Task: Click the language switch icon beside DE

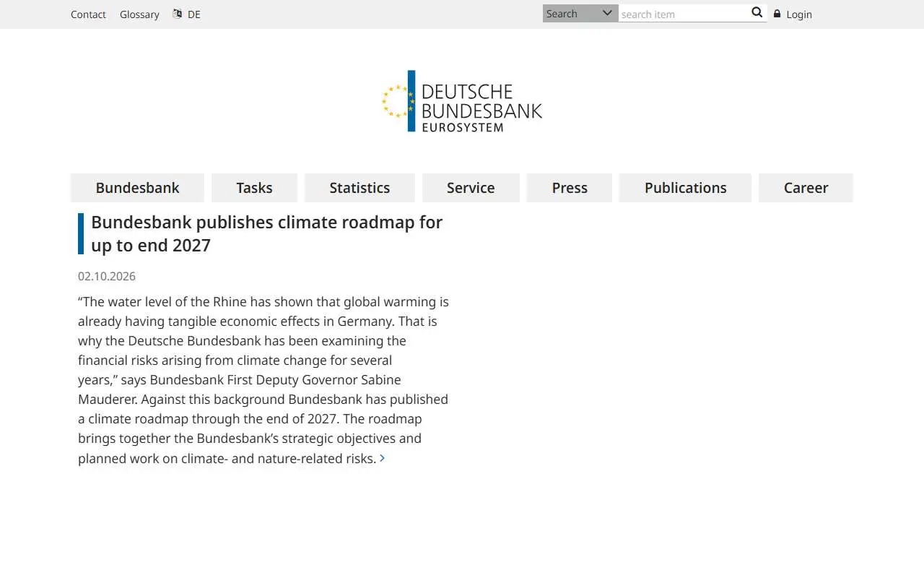Action: point(178,14)
